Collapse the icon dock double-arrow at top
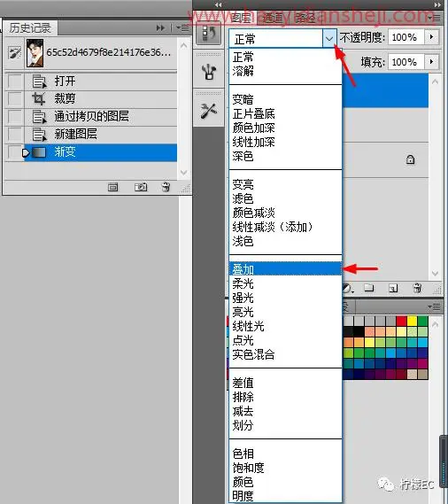This screenshot has width=448, height=504. 219,4
